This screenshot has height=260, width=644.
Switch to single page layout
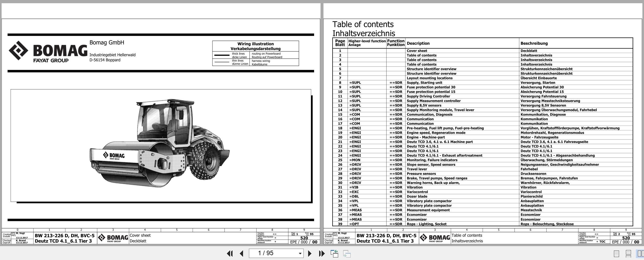click(x=616, y=253)
